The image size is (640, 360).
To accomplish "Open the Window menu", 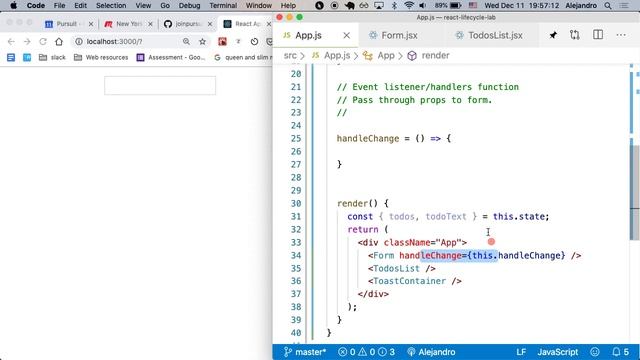I will 258,6.
